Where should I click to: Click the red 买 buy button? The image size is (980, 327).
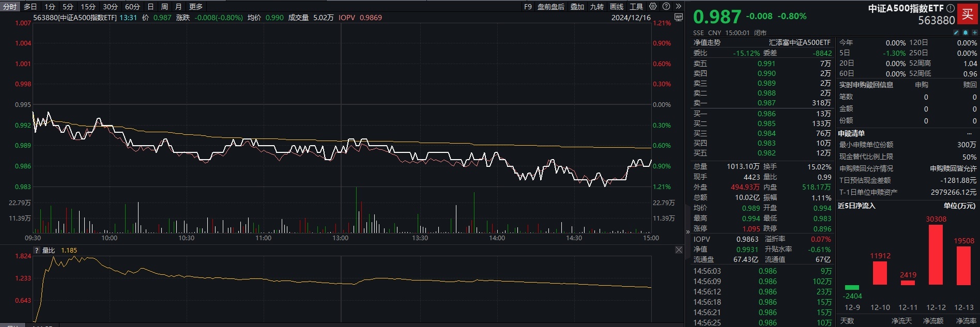967,14
